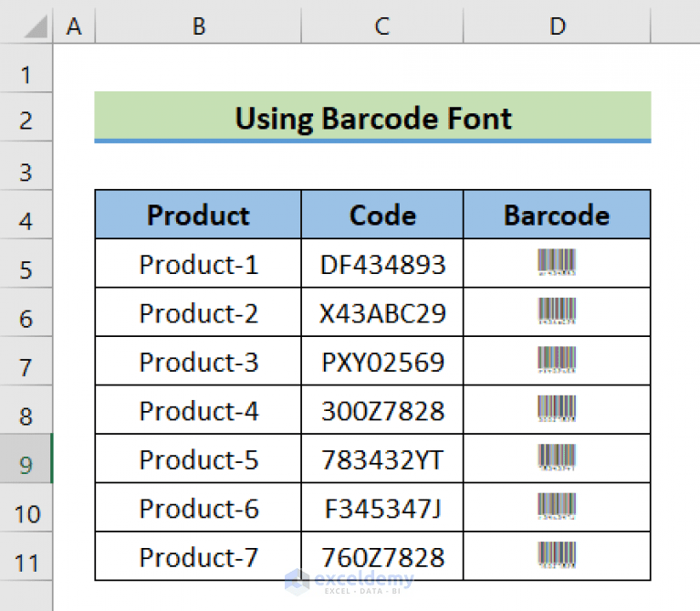Click the barcode image for Product-4

point(557,408)
